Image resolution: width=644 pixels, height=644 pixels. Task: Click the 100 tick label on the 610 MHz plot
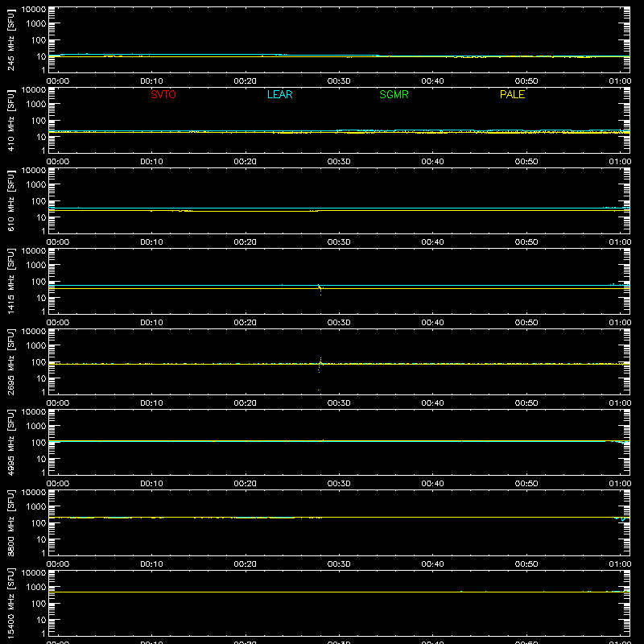[39, 201]
